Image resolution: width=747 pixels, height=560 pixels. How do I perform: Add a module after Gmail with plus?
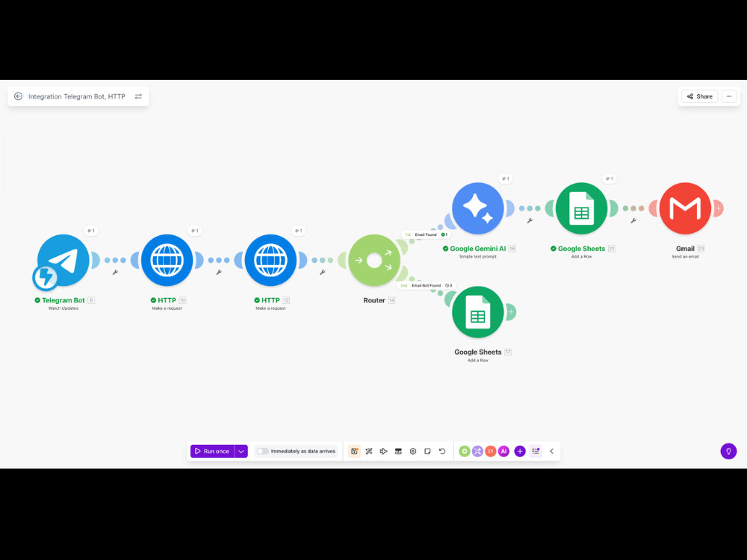click(x=719, y=208)
